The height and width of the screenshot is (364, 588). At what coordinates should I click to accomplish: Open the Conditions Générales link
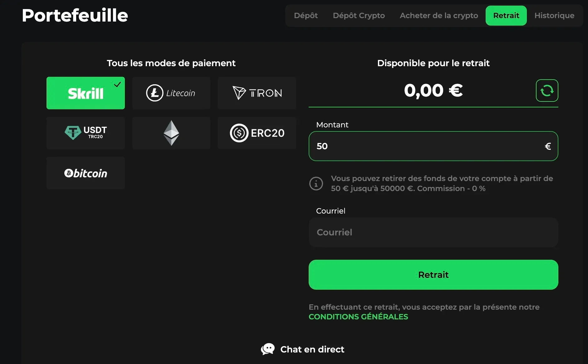point(358,317)
